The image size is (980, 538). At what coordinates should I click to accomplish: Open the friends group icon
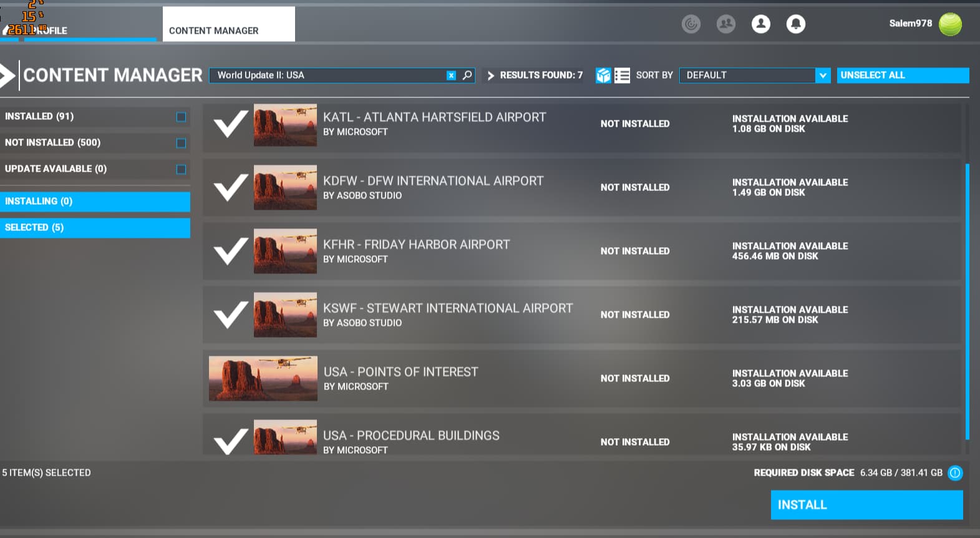tap(725, 24)
